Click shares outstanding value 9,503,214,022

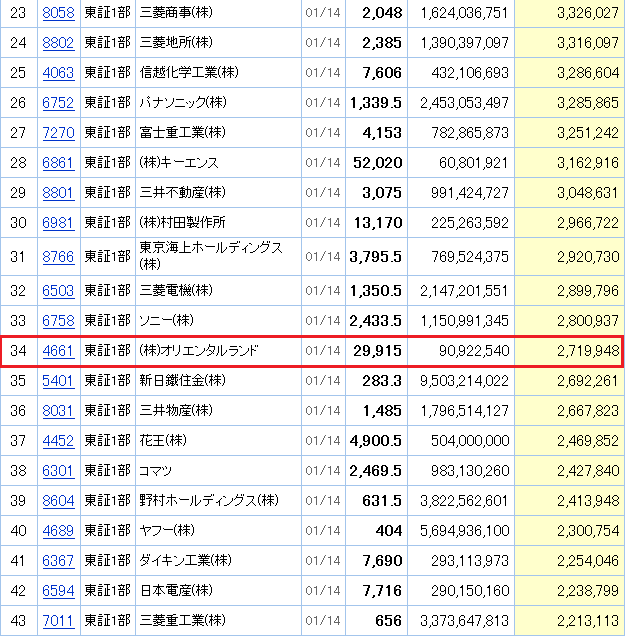[x=464, y=381]
